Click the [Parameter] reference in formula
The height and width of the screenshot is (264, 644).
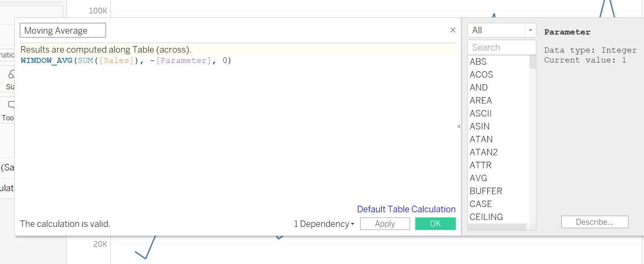[184, 61]
